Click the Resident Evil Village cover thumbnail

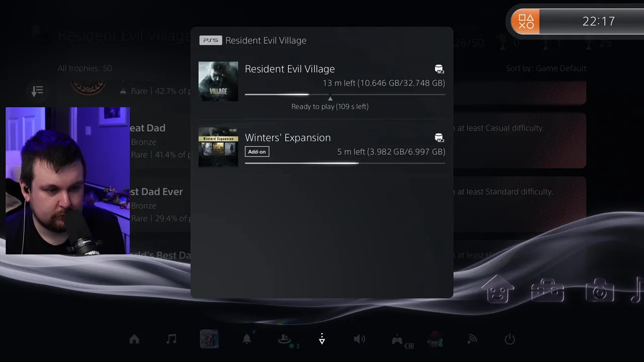[218, 81]
